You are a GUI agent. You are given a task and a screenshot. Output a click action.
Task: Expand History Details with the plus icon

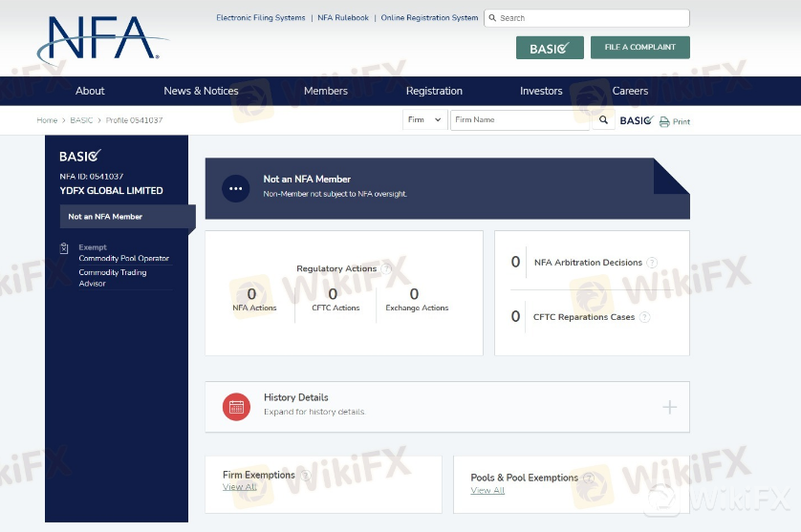669,408
